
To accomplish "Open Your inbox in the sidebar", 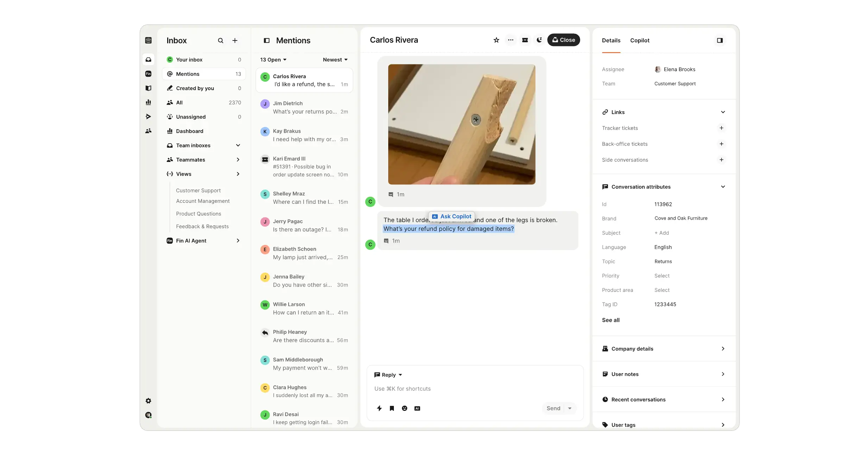I will click(x=204, y=59).
